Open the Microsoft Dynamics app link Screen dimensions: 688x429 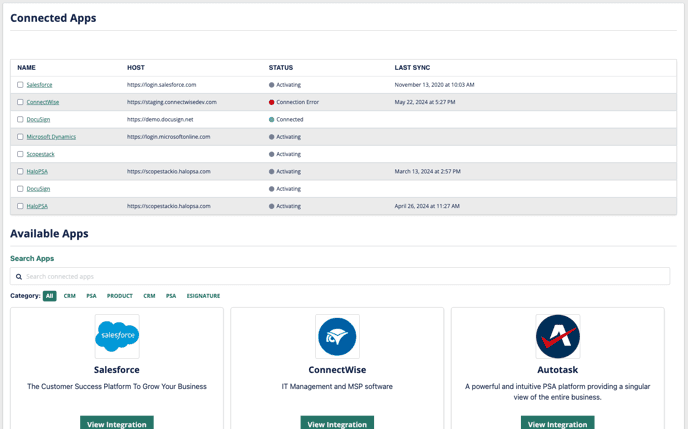[x=51, y=137]
